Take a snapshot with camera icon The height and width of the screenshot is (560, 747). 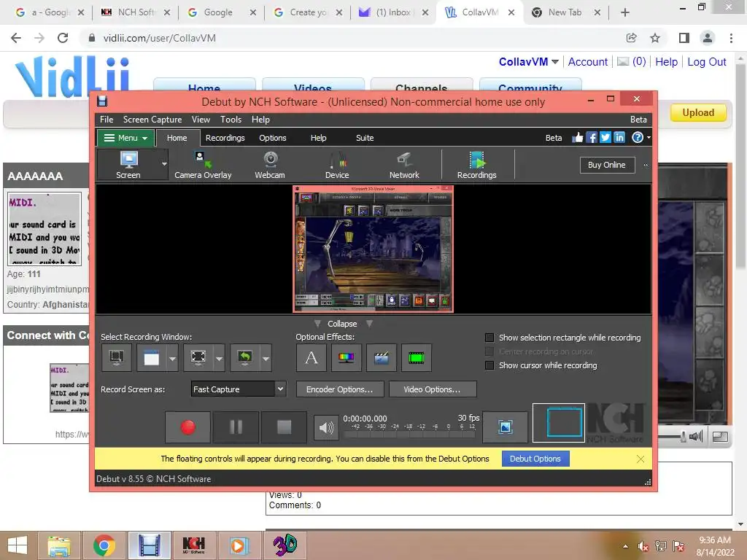coord(505,427)
